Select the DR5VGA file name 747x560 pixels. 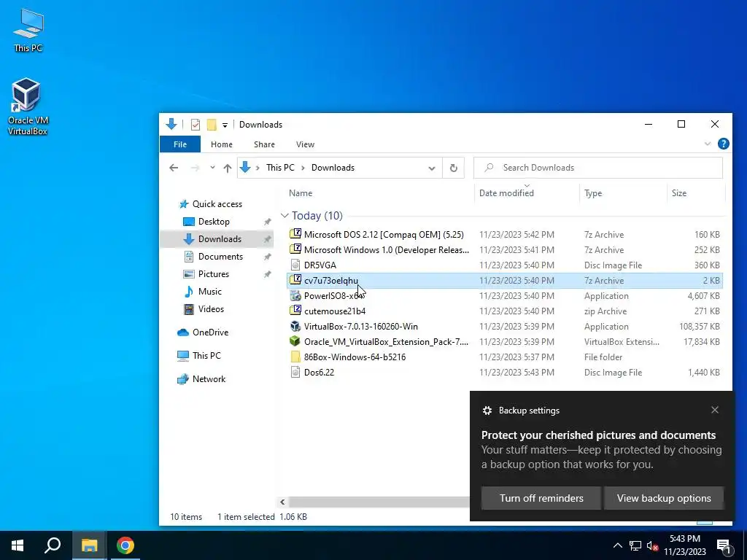point(320,265)
